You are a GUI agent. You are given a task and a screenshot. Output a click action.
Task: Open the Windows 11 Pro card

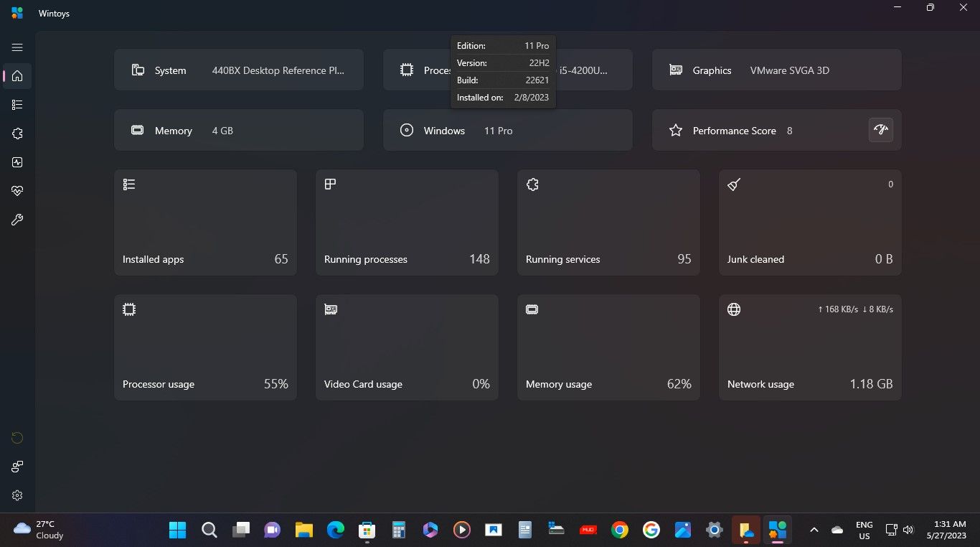[508, 130]
